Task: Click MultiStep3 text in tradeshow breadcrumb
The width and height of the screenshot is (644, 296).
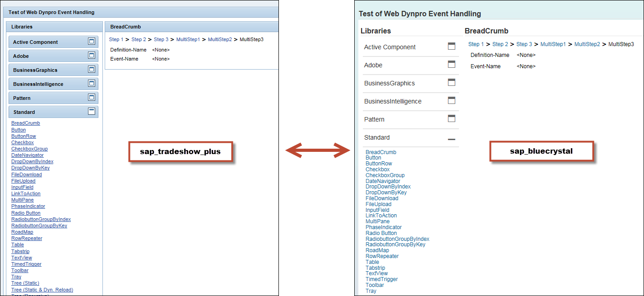Action: tap(251, 39)
